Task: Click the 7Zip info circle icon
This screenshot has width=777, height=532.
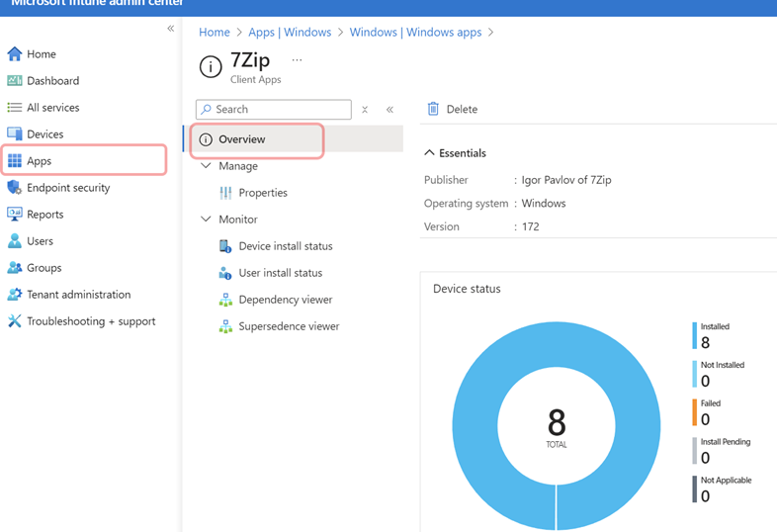Action: pyautogui.click(x=211, y=66)
